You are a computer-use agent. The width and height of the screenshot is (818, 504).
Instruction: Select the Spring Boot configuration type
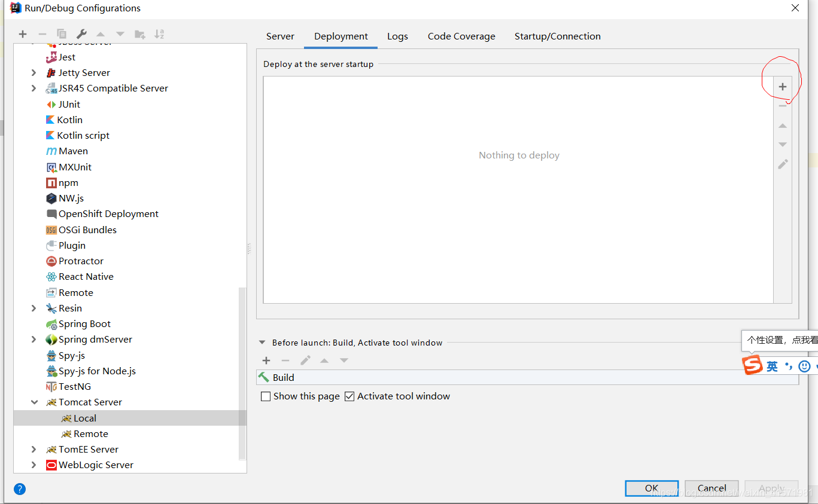point(78,323)
